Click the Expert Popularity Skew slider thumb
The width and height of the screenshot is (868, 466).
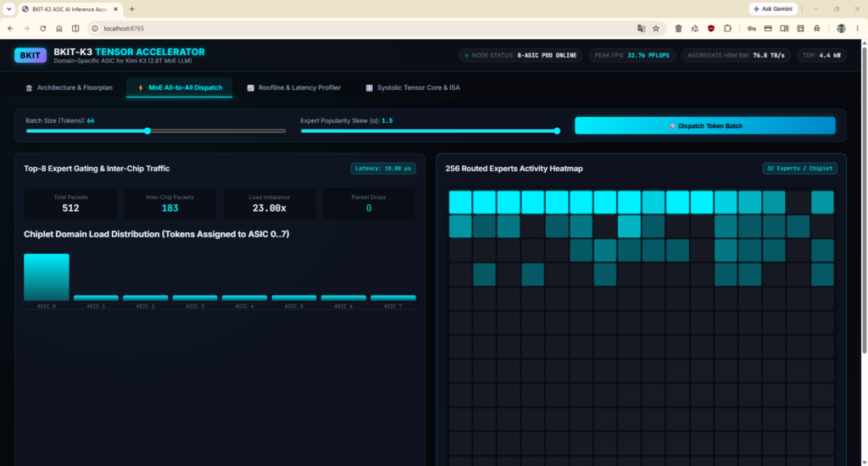pos(557,131)
